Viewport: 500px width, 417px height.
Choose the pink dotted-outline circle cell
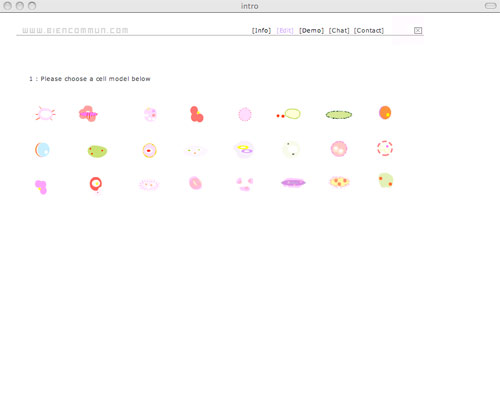coord(245,114)
